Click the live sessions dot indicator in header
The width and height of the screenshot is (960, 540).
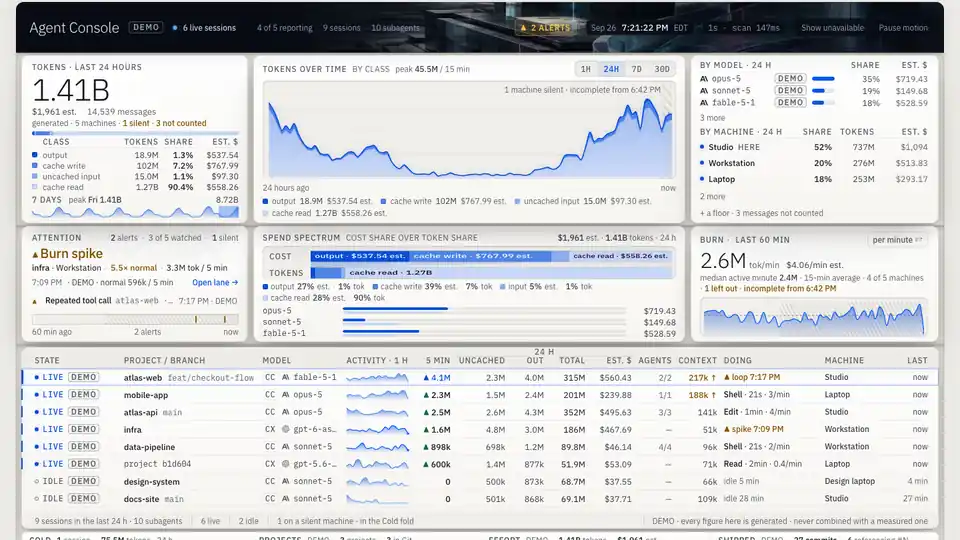coord(175,28)
